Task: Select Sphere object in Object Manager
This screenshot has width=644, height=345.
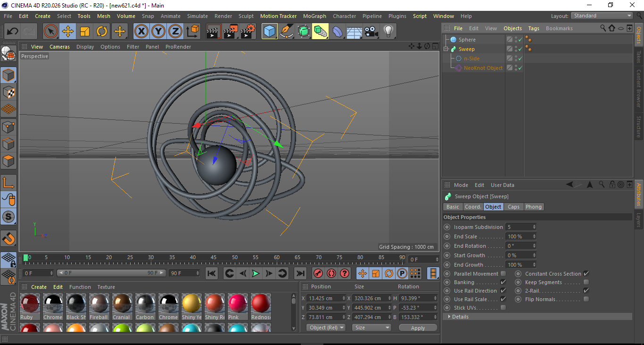Action: [x=467, y=40]
